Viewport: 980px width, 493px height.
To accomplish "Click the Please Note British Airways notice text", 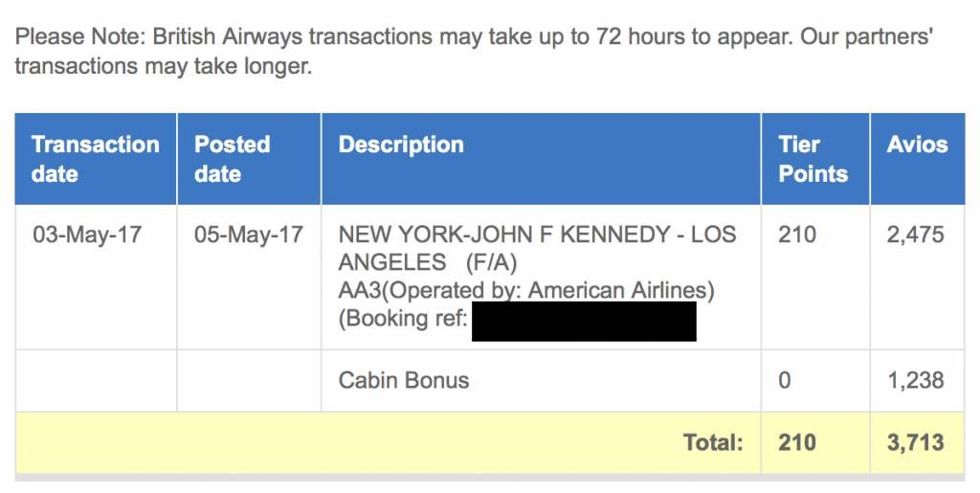I will (473, 51).
